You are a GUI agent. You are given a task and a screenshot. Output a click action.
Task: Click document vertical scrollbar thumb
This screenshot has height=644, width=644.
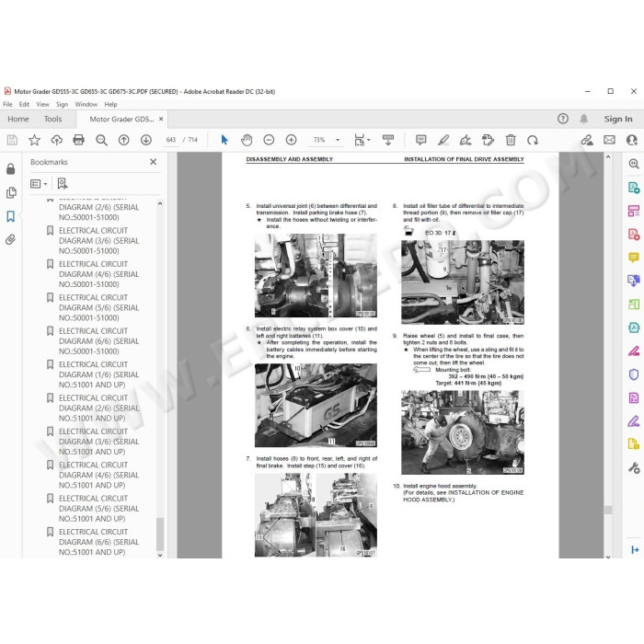click(608, 510)
